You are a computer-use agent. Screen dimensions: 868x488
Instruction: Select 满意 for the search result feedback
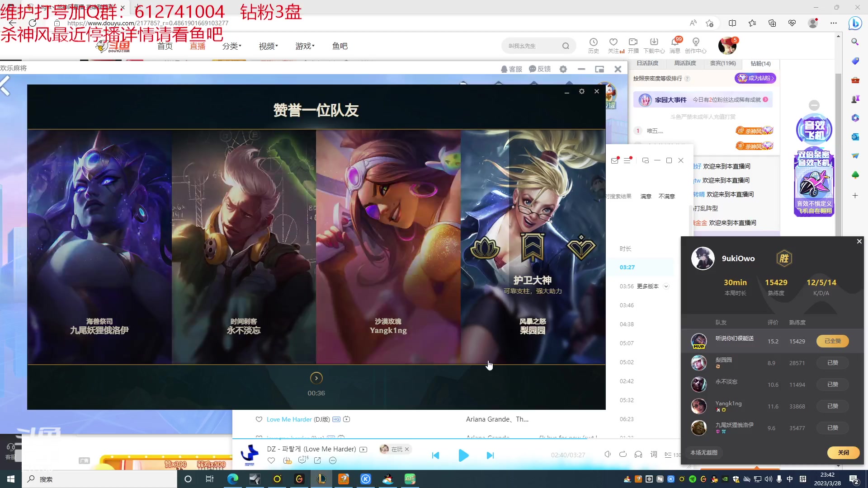[646, 196]
